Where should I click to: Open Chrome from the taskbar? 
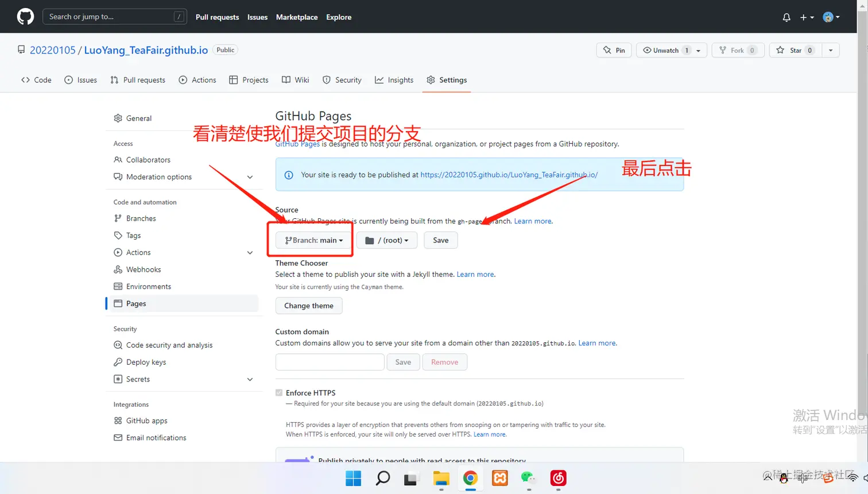[470, 478]
